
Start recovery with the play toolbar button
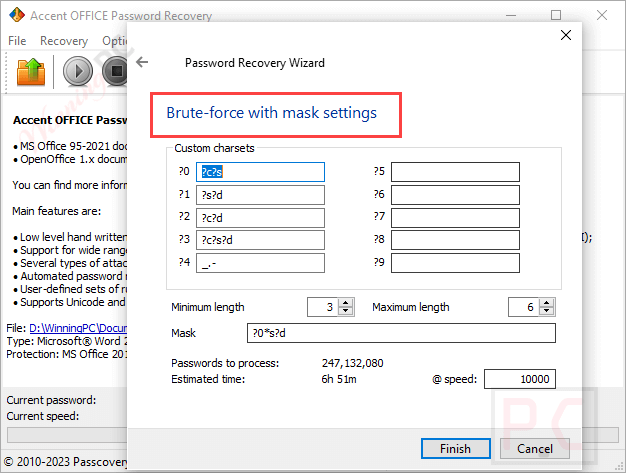(78, 71)
